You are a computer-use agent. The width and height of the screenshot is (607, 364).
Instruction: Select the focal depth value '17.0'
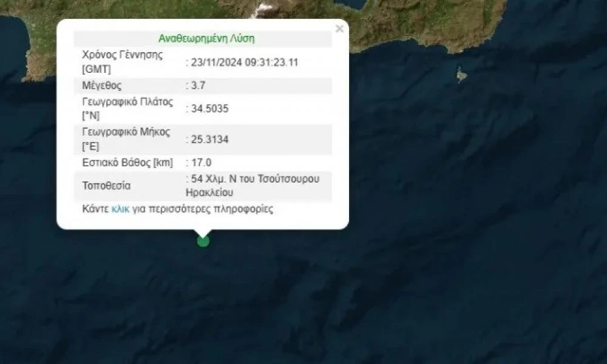pyautogui.click(x=202, y=163)
